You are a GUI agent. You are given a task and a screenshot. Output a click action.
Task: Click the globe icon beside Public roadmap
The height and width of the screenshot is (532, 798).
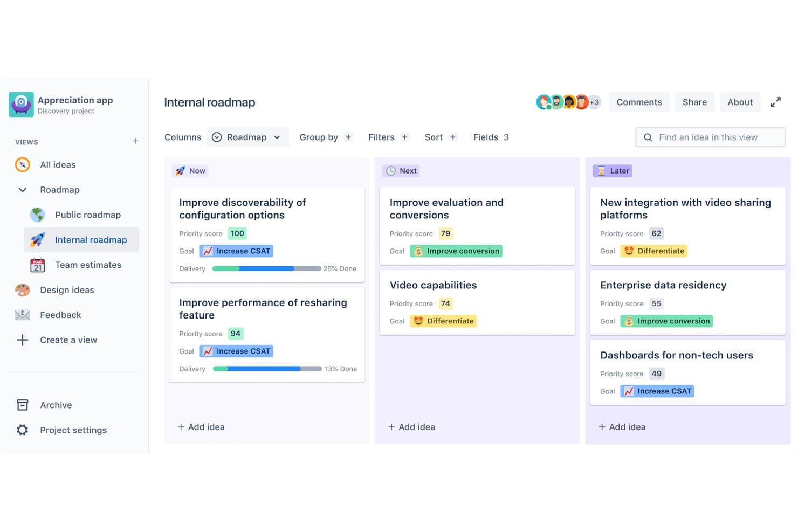click(38, 215)
